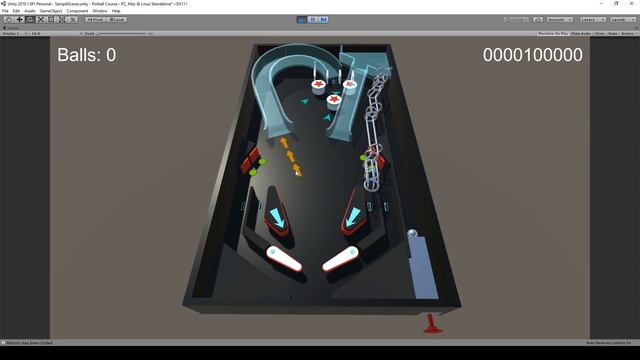
Task: Select the Hand tool in toolbar
Action: [9, 20]
